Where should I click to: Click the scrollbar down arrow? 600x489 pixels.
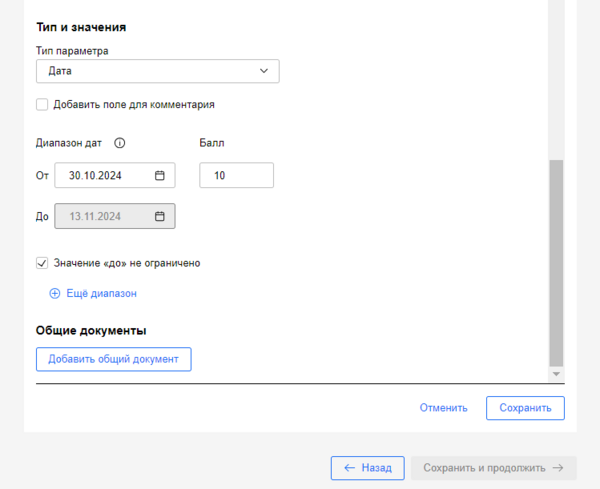point(557,374)
